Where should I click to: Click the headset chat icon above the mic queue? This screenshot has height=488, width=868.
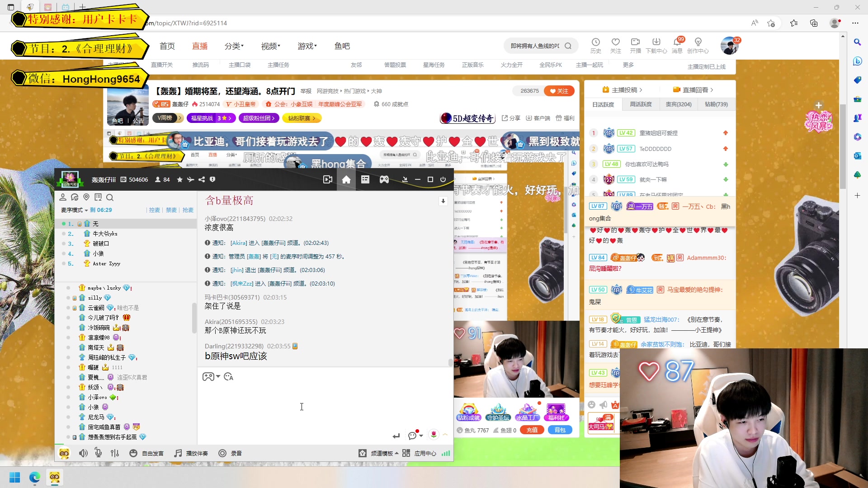click(x=75, y=197)
